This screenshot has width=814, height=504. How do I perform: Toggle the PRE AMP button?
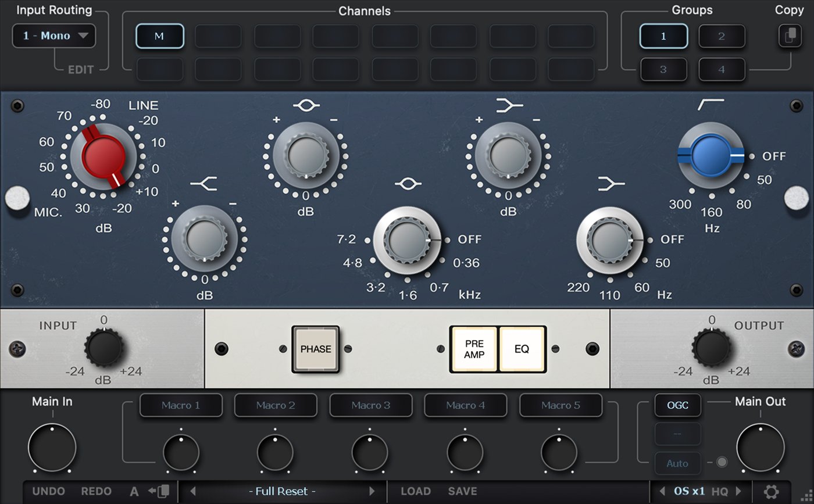[x=474, y=349]
